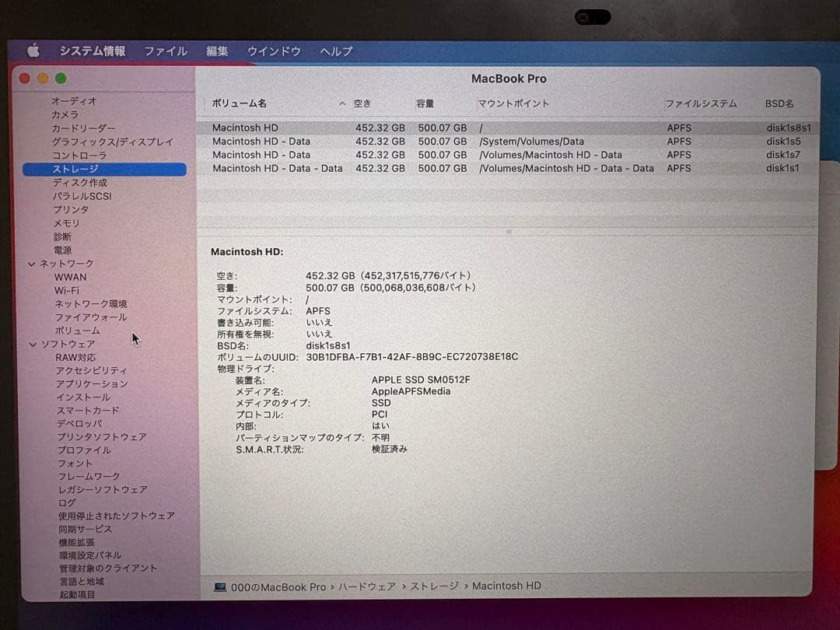Image resolution: width=840 pixels, height=630 pixels.
Task: Select Wi-Fi in the sidebar
Action: click(71, 290)
